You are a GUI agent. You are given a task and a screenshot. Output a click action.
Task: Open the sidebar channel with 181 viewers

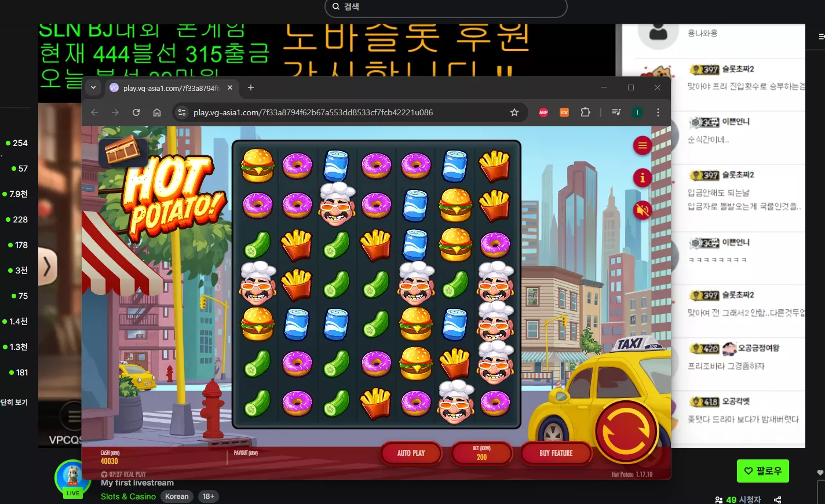[x=17, y=372]
